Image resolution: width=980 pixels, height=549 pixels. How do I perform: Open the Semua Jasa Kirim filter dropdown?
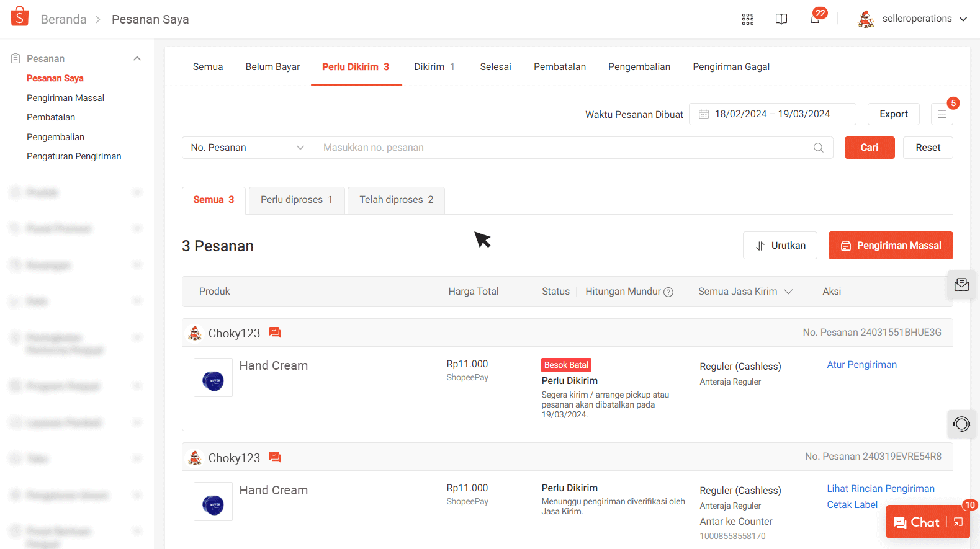pyautogui.click(x=745, y=292)
